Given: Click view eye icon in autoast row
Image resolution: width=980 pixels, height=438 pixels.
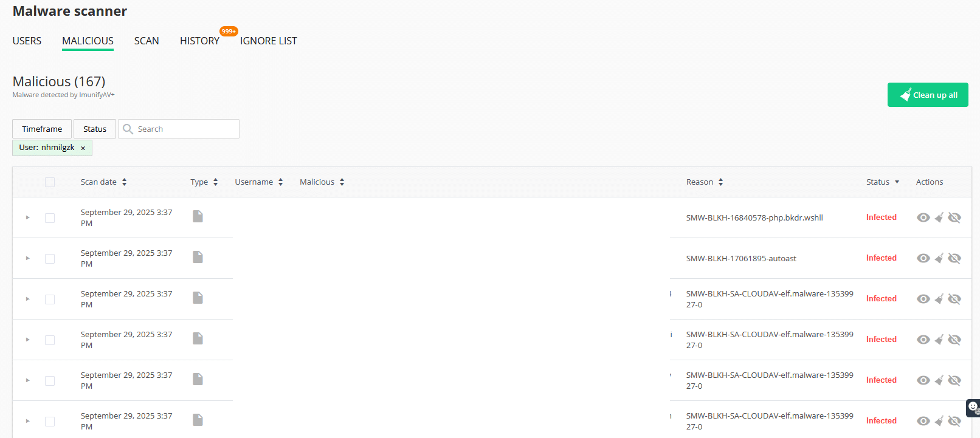Looking at the screenshot, I should point(923,258).
